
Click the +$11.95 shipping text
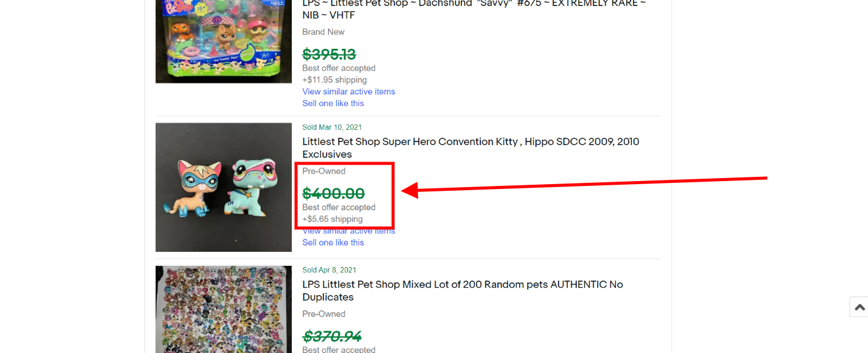(335, 80)
